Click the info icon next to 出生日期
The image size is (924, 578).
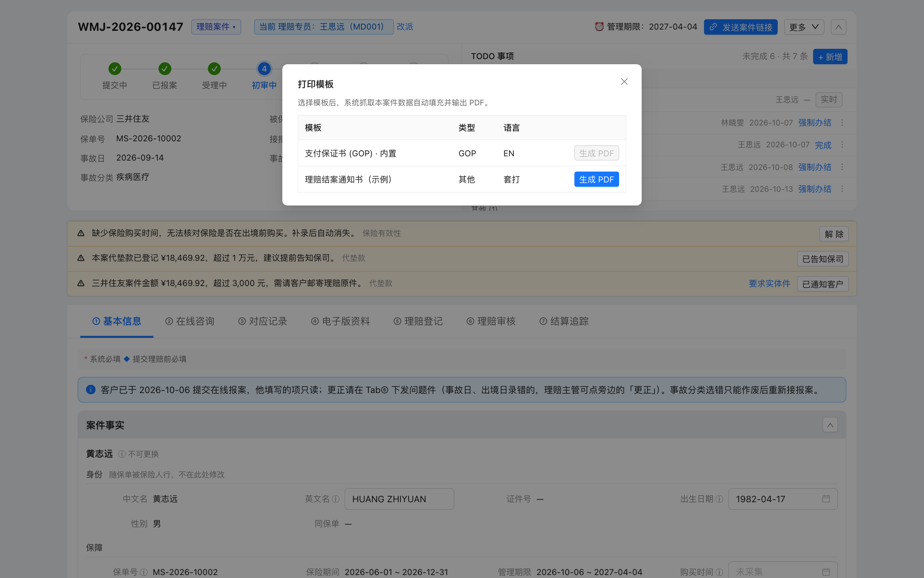tap(719, 499)
